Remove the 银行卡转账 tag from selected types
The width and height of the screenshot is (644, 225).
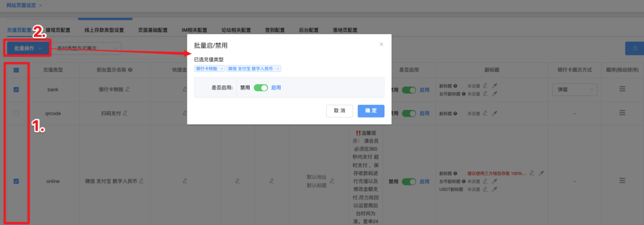[x=222, y=68]
